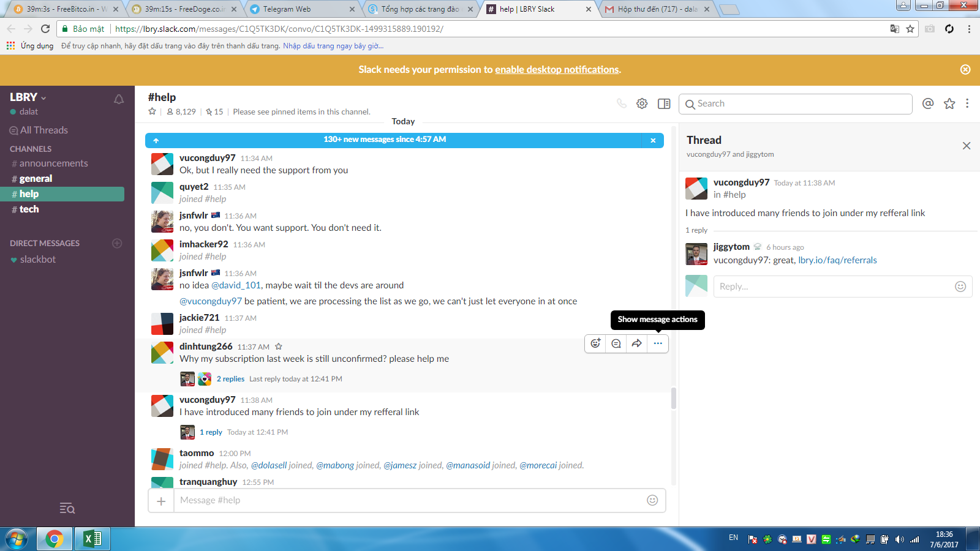This screenshot has height=551, width=980.
Task: Share dinhtung266 message with arrow icon
Action: click(x=637, y=343)
